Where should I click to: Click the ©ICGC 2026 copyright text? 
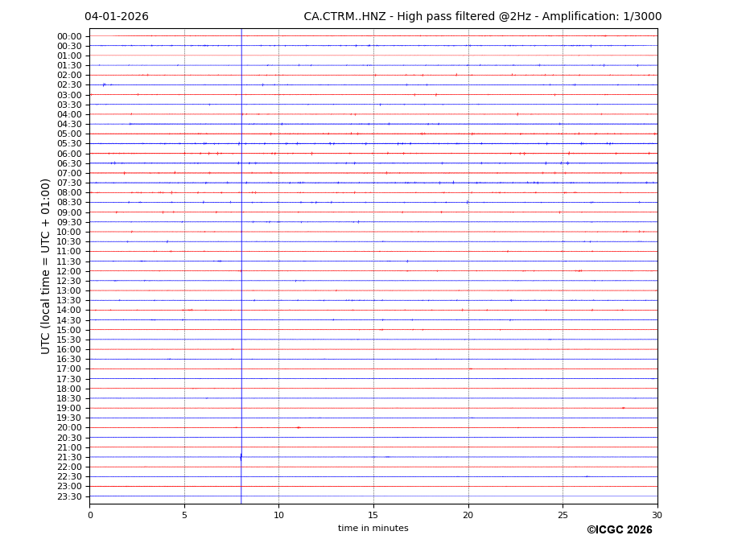click(619, 529)
